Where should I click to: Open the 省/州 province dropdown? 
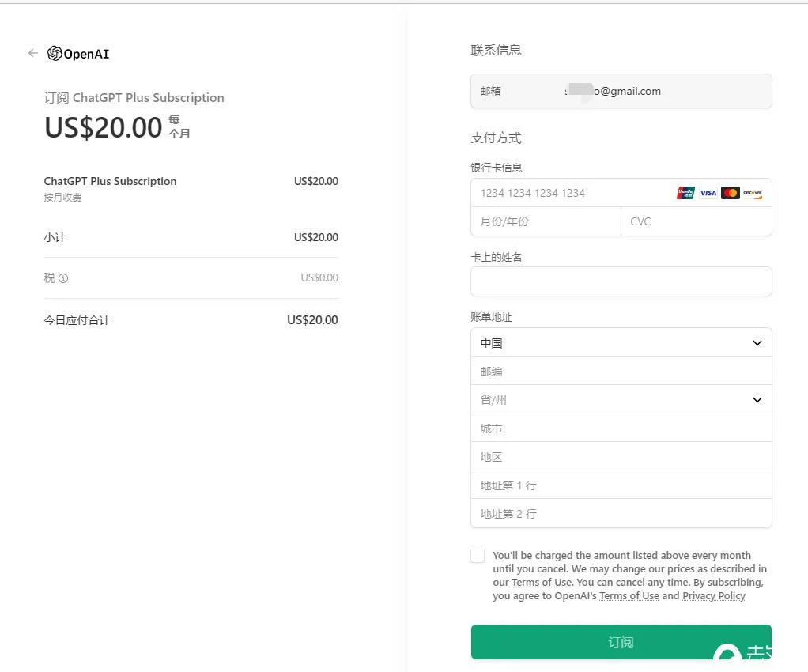click(x=621, y=399)
